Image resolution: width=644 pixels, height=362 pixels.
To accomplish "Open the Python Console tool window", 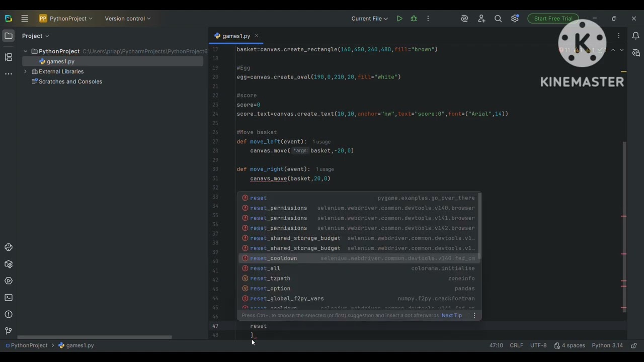I will [8, 247].
